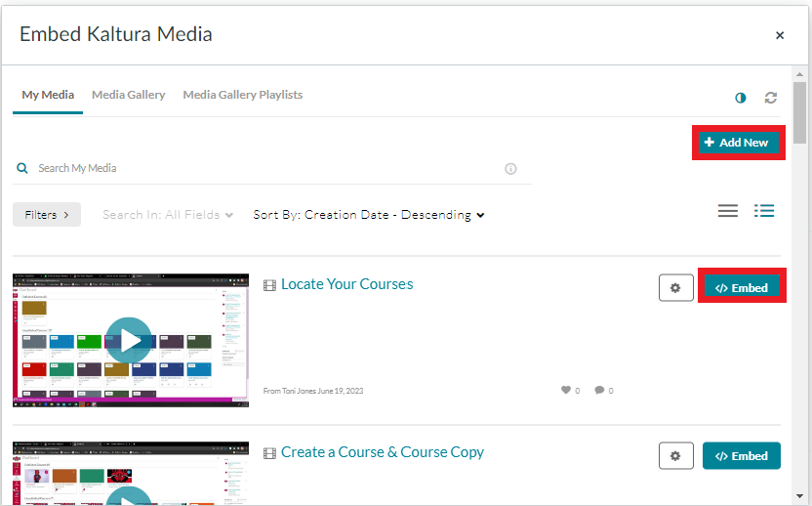Image resolution: width=812 pixels, height=506 pixels.
Task: Click the video type icon beside Locate Your Courses
Action: [269, 285]
